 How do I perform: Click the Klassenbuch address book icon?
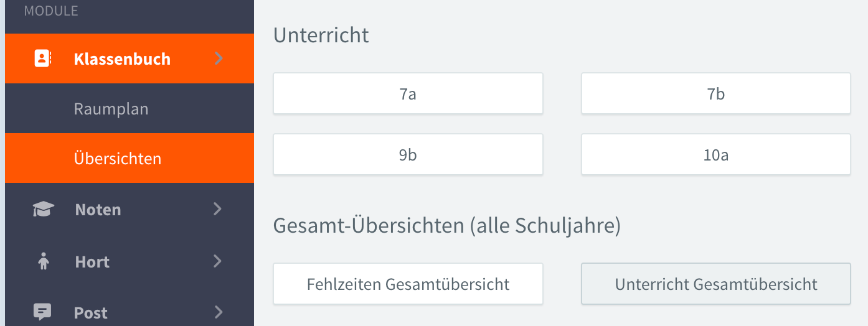click(x=42, y=58)
